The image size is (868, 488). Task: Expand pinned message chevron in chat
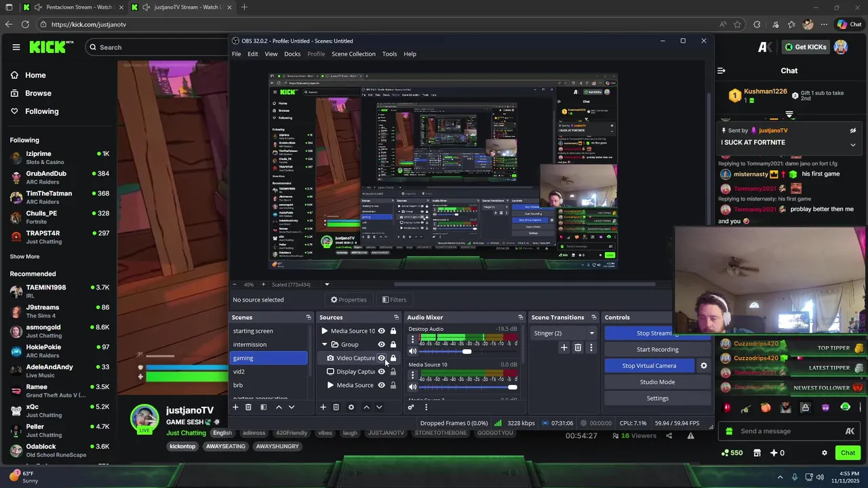coord(853,144)
